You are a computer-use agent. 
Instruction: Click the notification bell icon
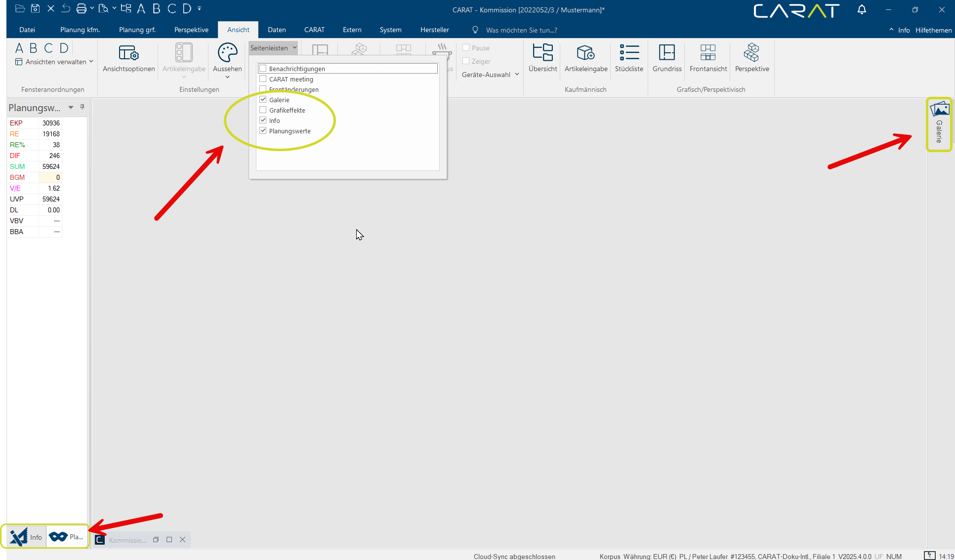(862, 10)
